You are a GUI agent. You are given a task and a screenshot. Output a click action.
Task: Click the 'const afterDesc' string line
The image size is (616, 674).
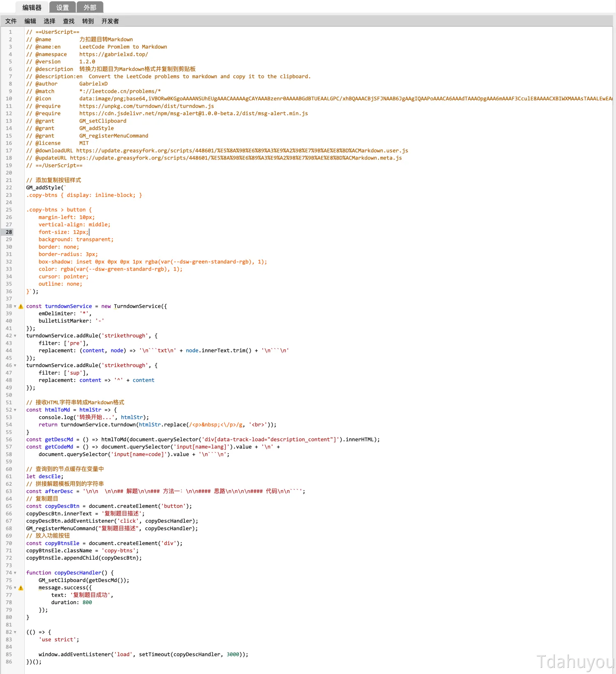(x=166, y=492)
